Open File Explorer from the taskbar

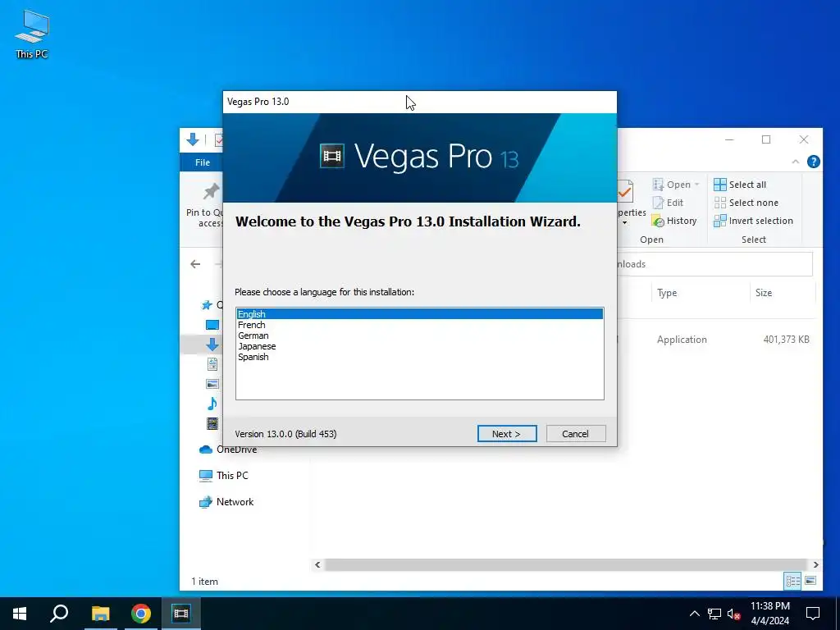[x=100, y=614]
